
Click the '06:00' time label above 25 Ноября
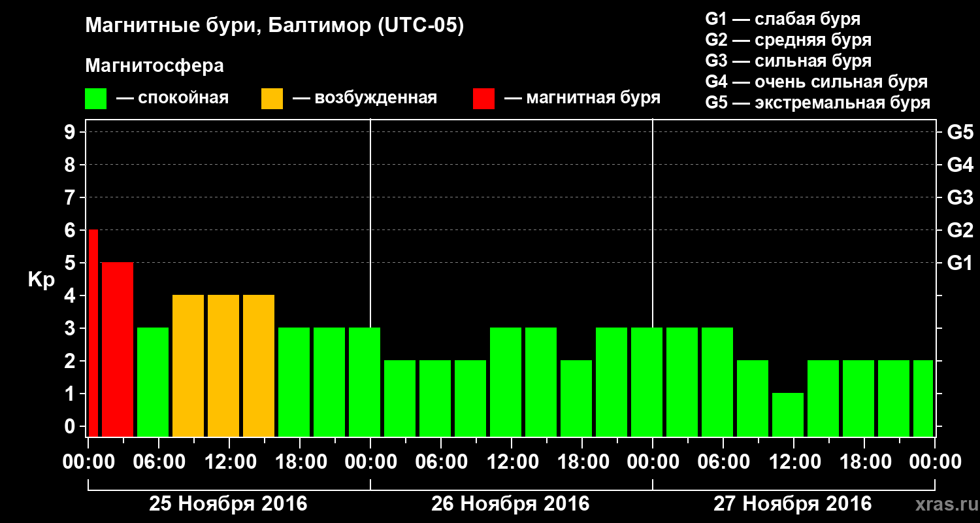pos(158,462)
